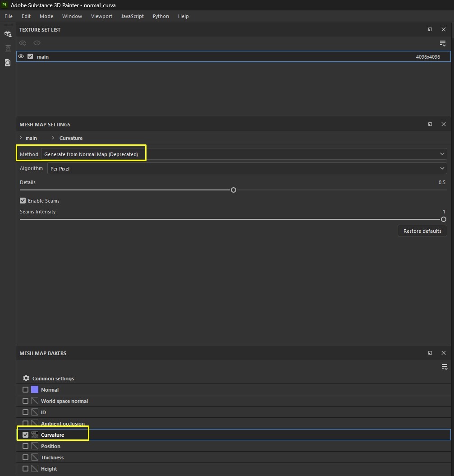Click the Curvature baker icon thumbnail

tap(35, 434)
